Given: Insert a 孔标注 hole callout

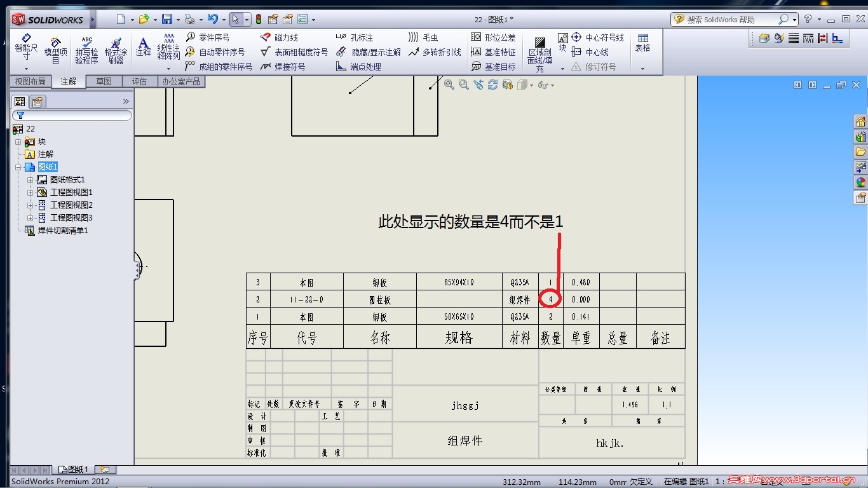Looking at the screenshot, I should point(355,37).
